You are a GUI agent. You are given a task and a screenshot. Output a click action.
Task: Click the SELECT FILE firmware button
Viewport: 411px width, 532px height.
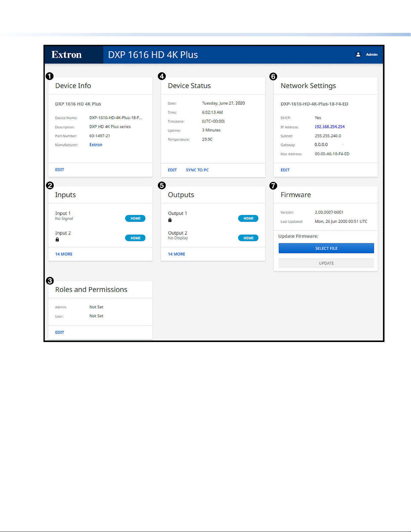click(x=326, y=248)
